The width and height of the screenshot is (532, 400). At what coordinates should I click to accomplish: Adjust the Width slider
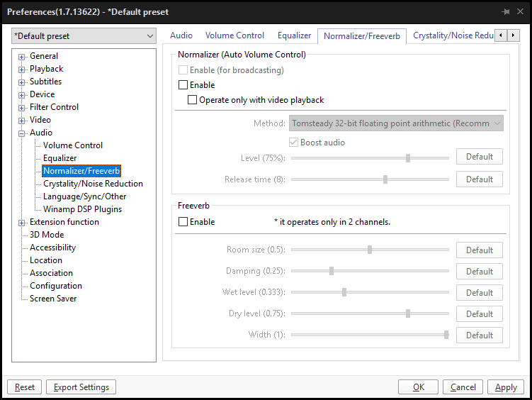tap(446, 335)
